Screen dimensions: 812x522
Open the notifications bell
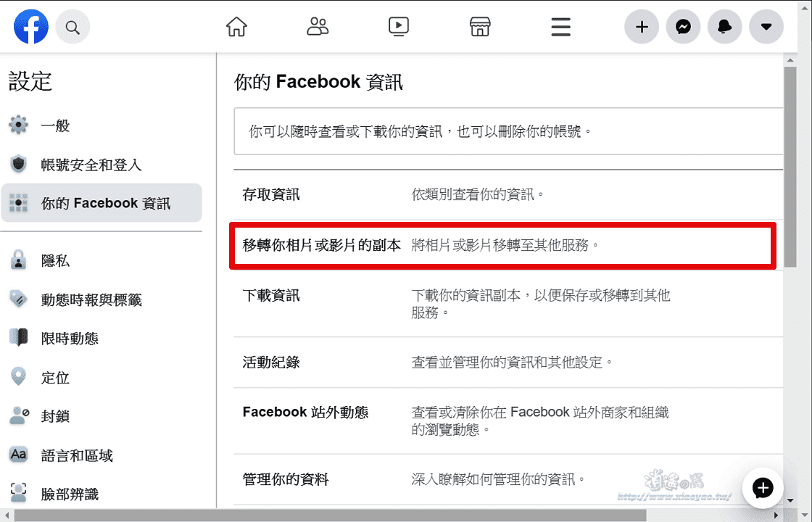pos(724,26)
